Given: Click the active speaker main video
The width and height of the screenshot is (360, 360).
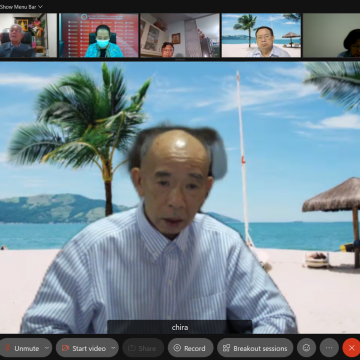Looking at the screenshot, I should pyautogui.click(x=180, y=197).
